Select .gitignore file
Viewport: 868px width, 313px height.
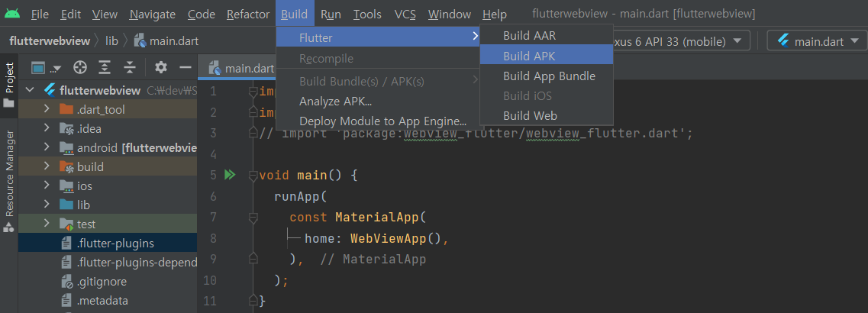pos(108,282)
